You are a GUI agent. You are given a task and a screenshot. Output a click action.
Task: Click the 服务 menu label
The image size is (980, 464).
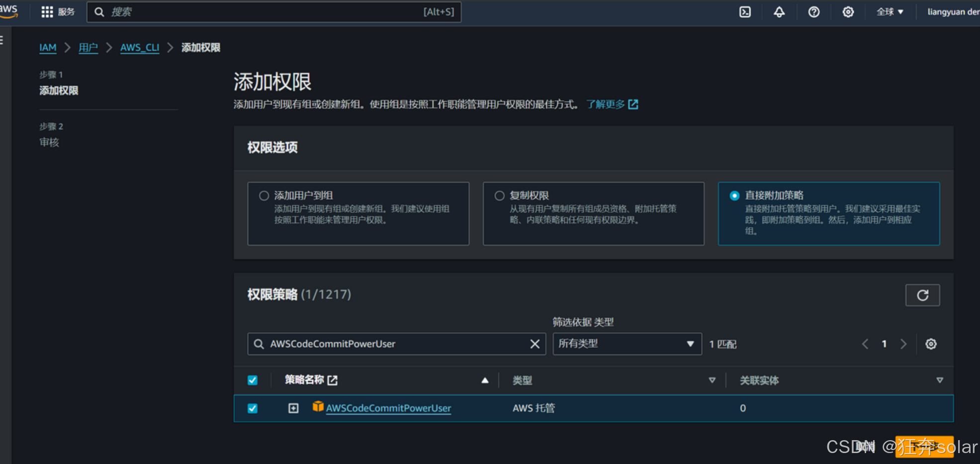click(66, 12)
